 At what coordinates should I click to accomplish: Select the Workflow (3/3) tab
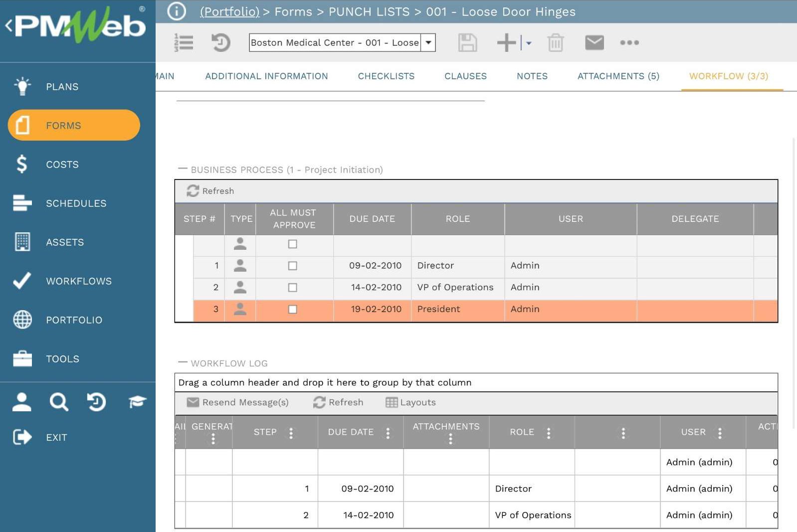coord(728,76)
